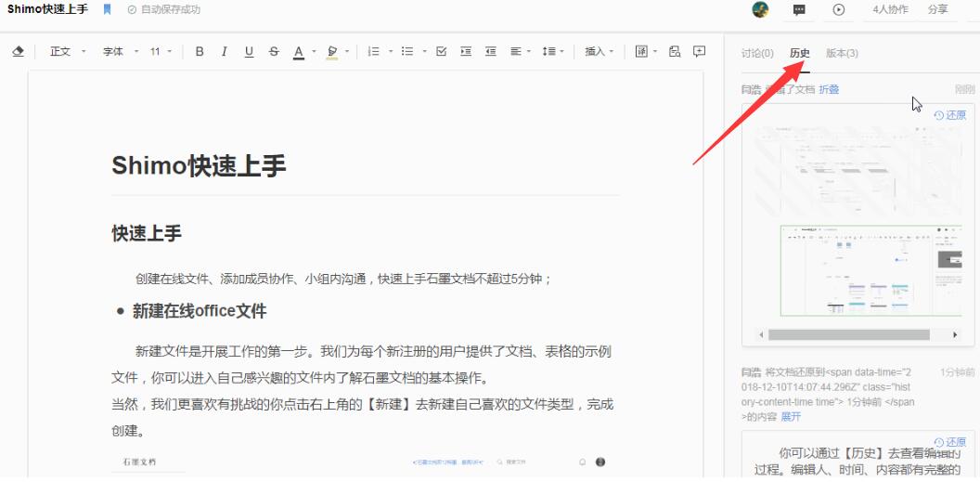Expand translate options arrow
Viewport: 980px width, 482px height.
click(655, 52)
